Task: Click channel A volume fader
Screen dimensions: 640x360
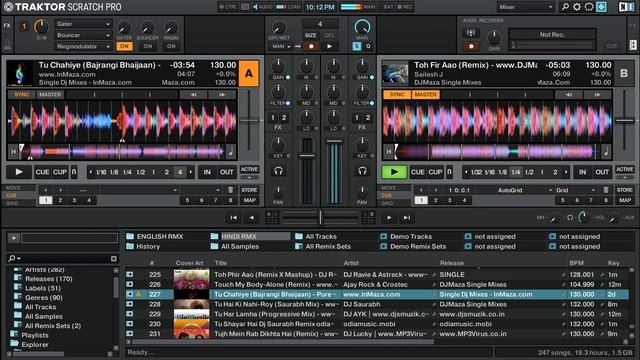Action: [x=307, y=156]
